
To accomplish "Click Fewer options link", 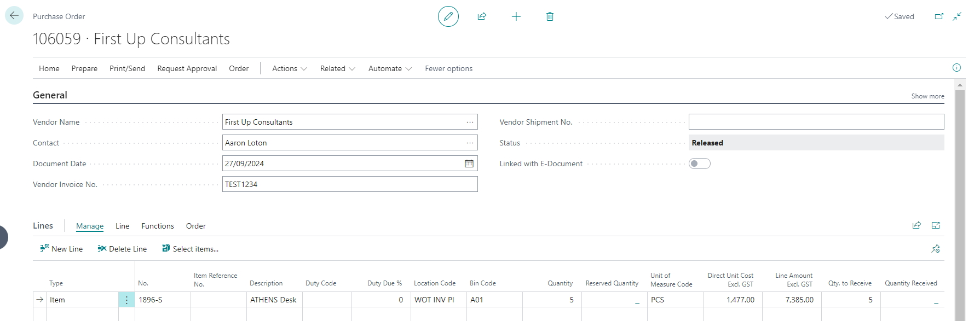I will click(449, 68).
